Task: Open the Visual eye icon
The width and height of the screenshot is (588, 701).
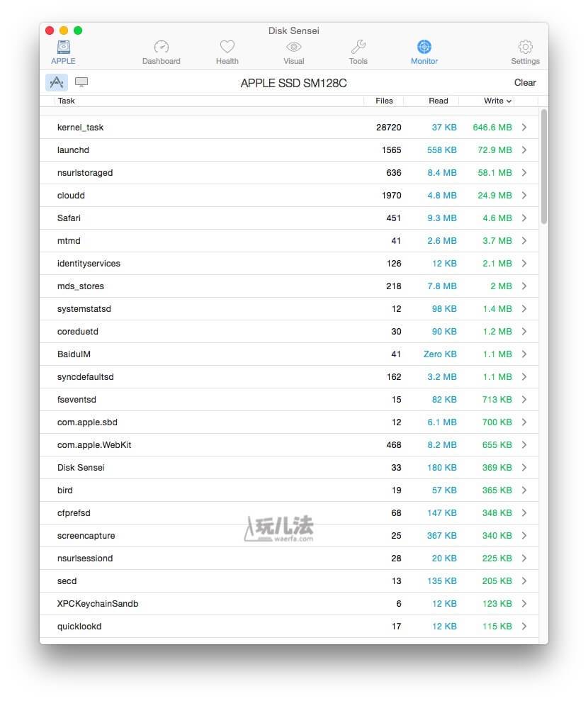Action: click(293, 47)
